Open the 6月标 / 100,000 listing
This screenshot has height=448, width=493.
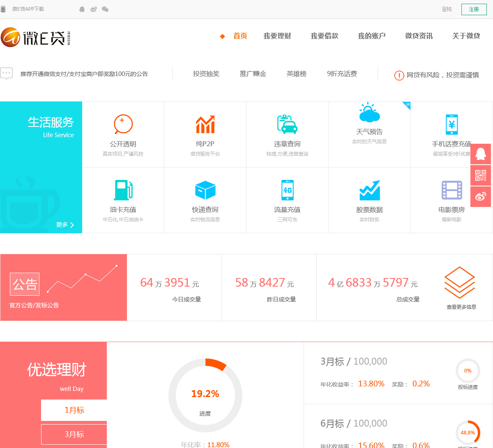(354, 423)
